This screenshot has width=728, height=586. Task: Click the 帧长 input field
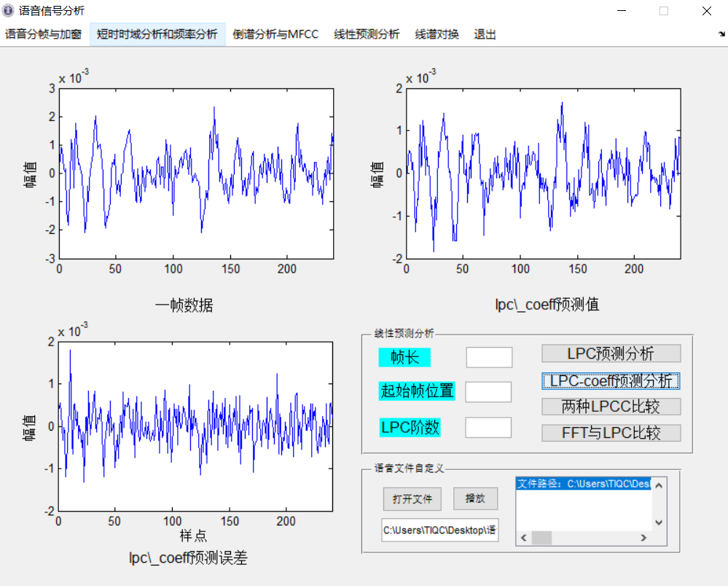[488, 357]
